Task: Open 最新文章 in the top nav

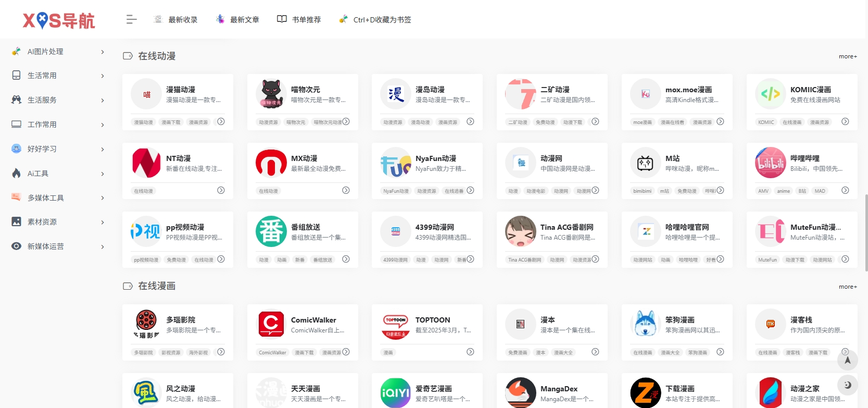Action: point(237,19)
